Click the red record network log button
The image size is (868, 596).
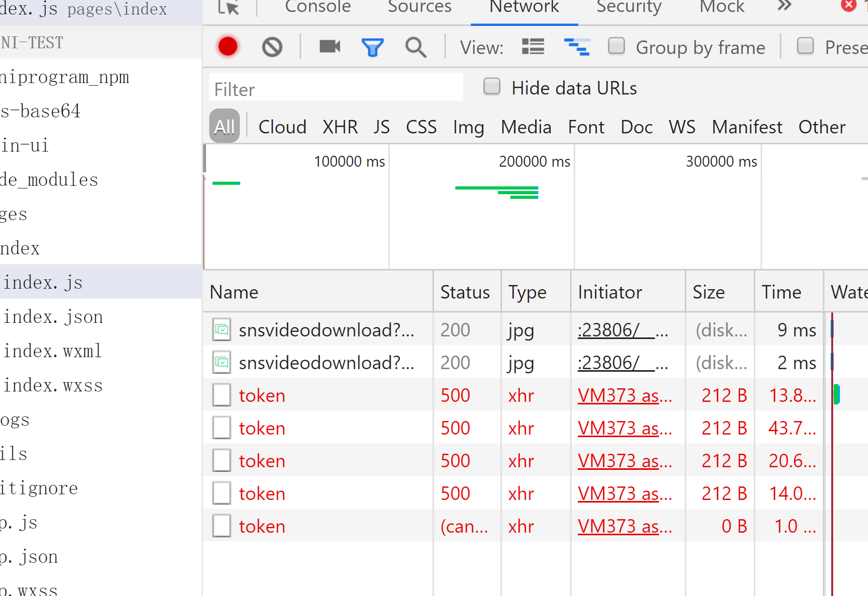coord(228,47)
